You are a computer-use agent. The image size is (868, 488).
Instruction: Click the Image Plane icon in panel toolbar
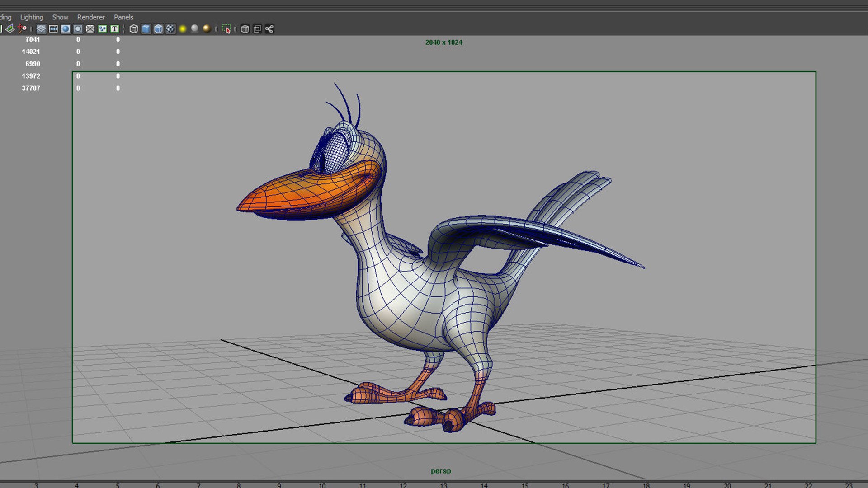point(10,29)
